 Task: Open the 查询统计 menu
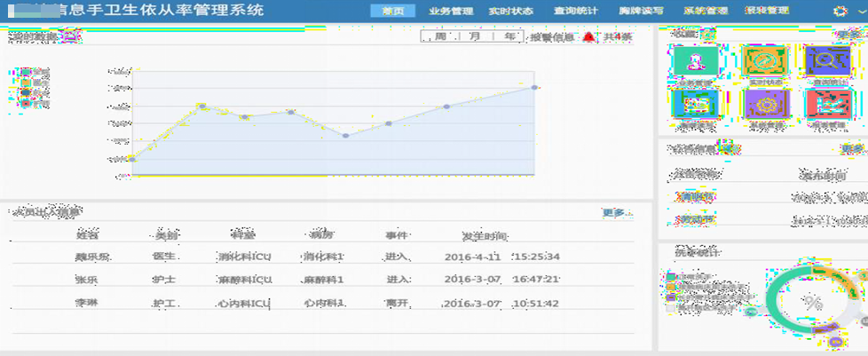coord(576,11)
